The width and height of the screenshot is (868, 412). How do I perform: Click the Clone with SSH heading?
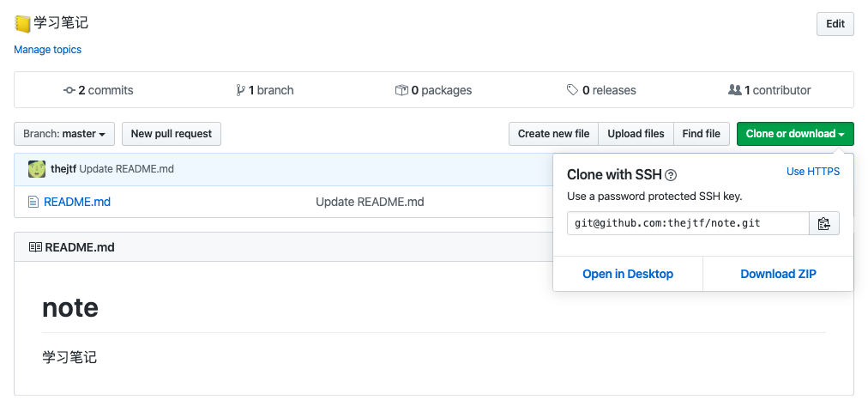point(614,175)
